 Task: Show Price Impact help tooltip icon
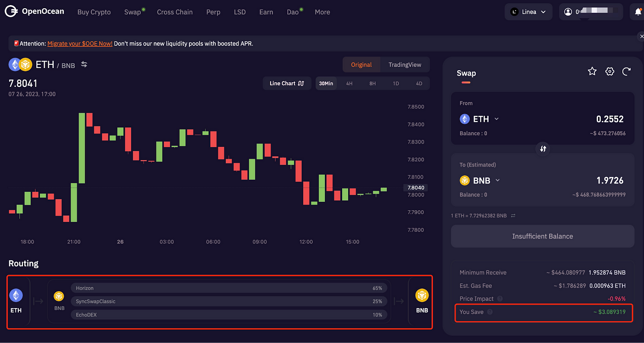(x=500, y=299)
